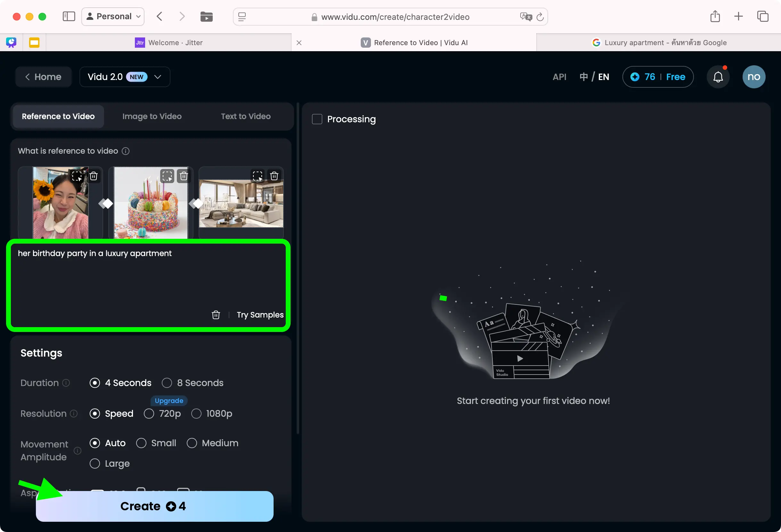Reload the page in Safari
Screen dimensions: 781x532
click(x=540, y=17)
